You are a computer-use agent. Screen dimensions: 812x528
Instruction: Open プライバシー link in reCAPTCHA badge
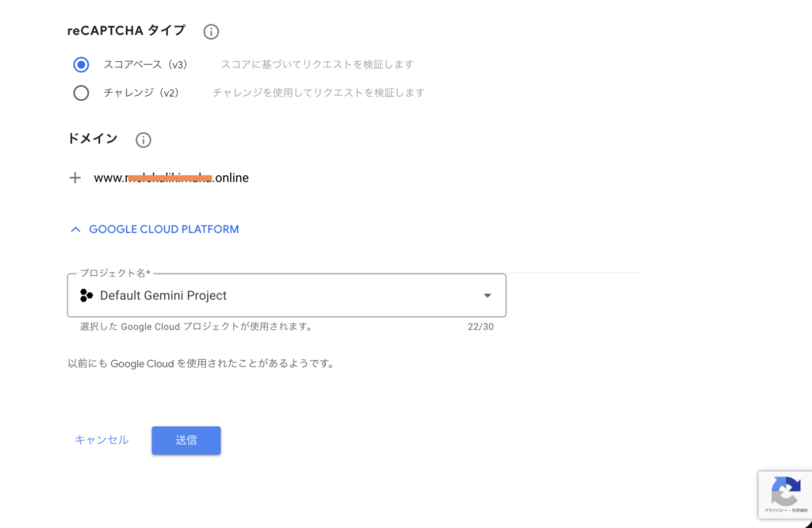(775, 511)
